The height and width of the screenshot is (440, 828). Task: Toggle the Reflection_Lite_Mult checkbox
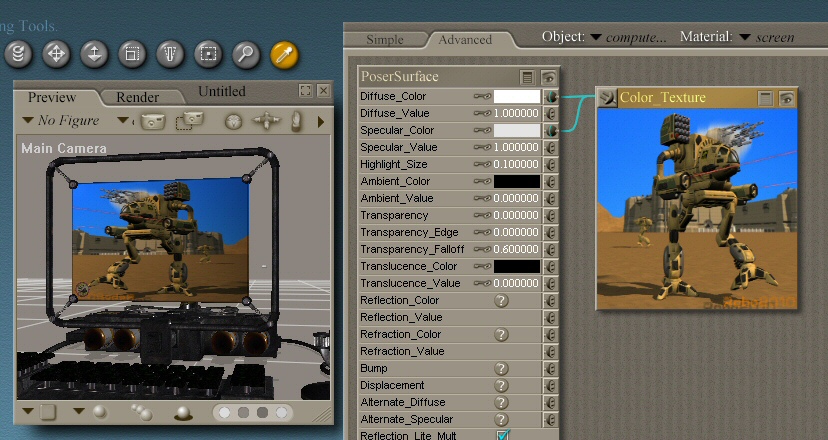tap(503, 435)
